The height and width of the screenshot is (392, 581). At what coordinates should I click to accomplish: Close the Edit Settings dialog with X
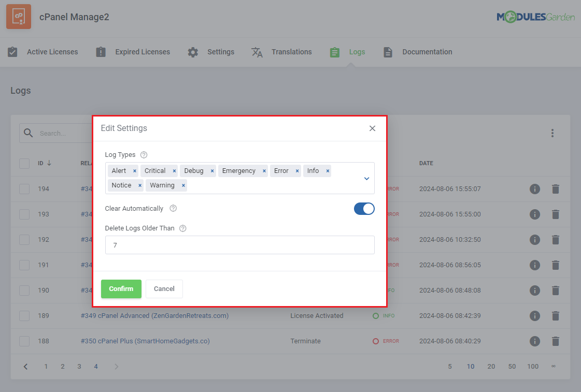tap(372, 128)
